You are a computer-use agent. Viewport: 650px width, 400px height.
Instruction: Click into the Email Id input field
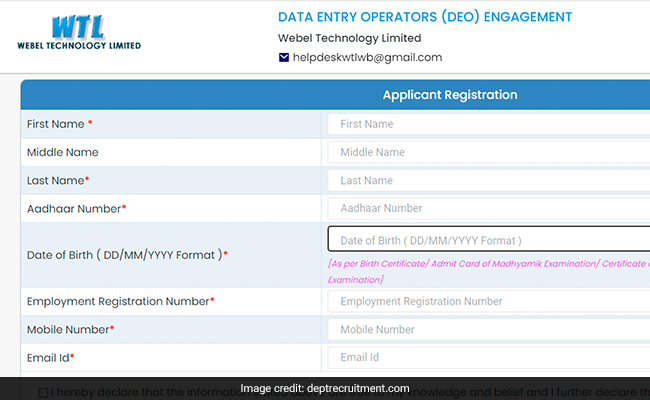tap(488, 357)
